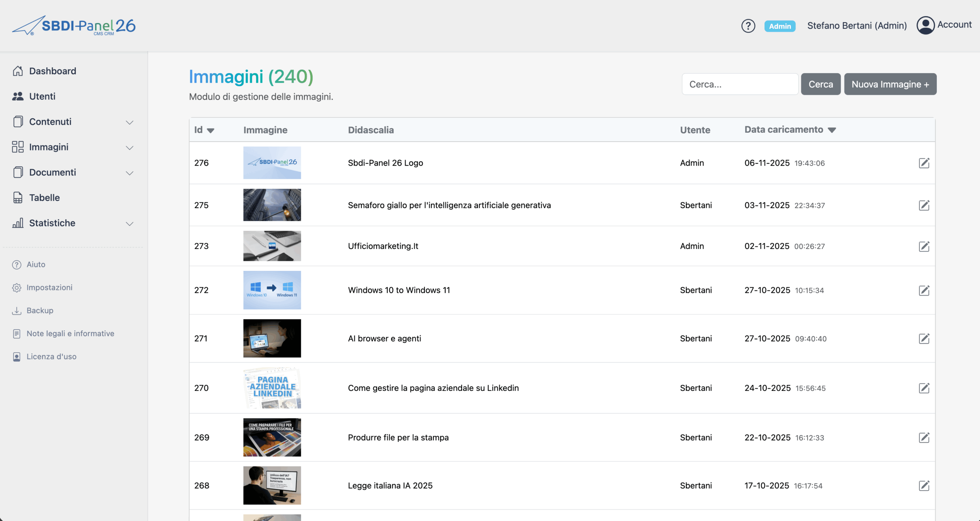Screen dimensions: 980x521
Task: Click Nuova Immagine + button
Action: pos(890,84)
